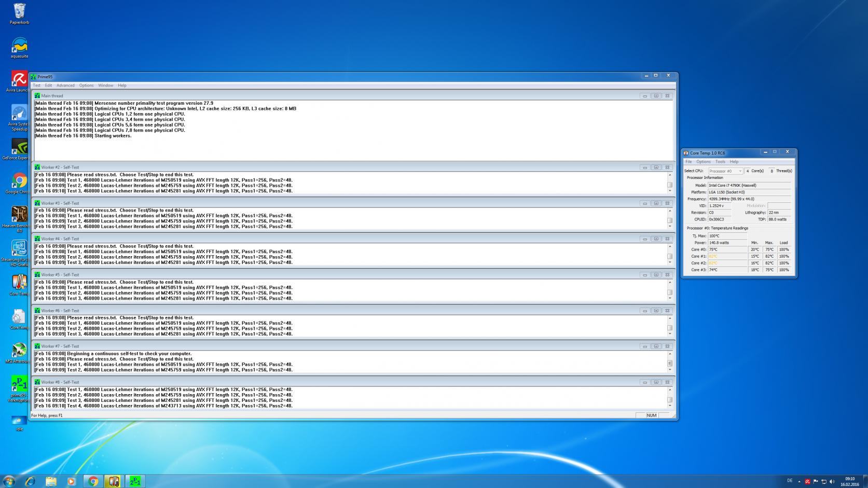Open the media player taskbar icon

click(x=71, y=481)
